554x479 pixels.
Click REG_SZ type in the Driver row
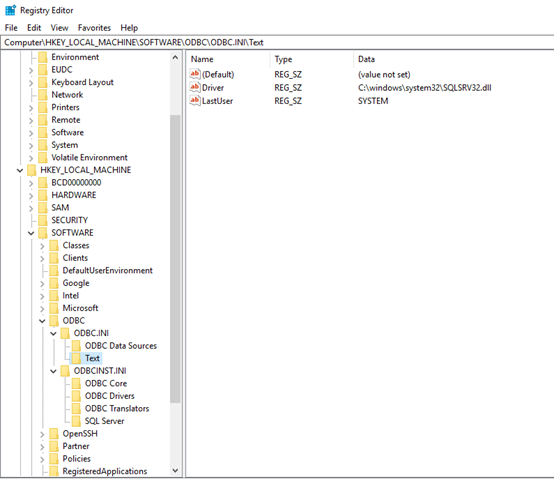pos(288,88)
